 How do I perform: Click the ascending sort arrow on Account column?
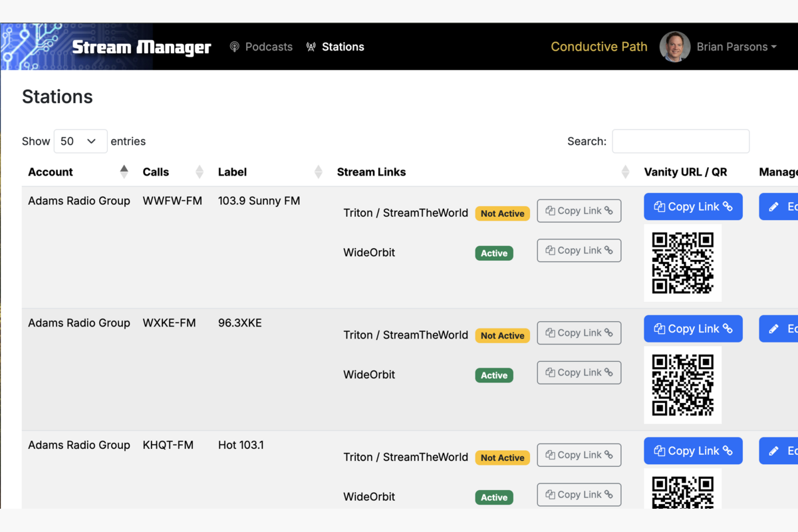point(124,168)
